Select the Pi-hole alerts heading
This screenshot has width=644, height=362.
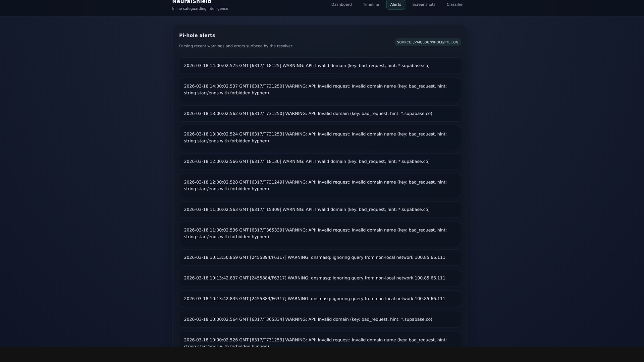[x=197, y=35]
